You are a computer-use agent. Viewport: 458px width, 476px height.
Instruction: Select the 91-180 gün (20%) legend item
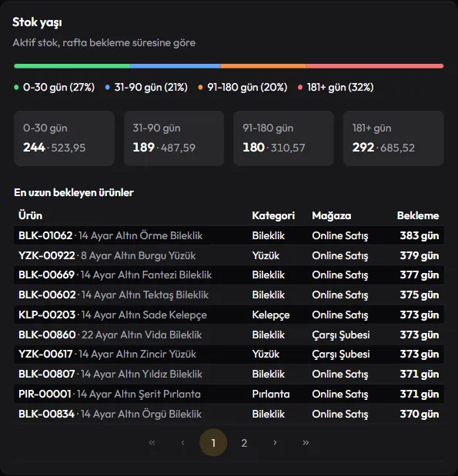(242, 88)
